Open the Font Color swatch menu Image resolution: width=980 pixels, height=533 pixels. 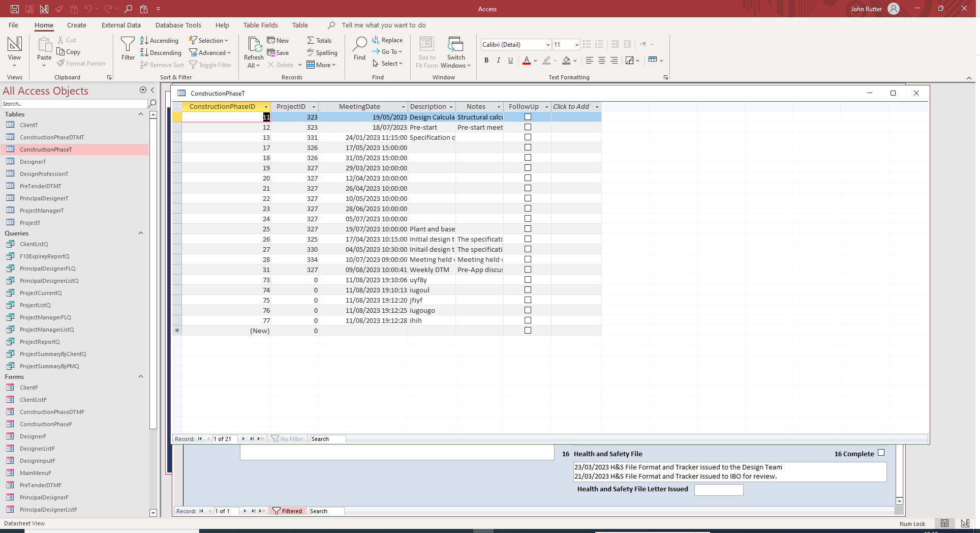[x=535, y=61]
